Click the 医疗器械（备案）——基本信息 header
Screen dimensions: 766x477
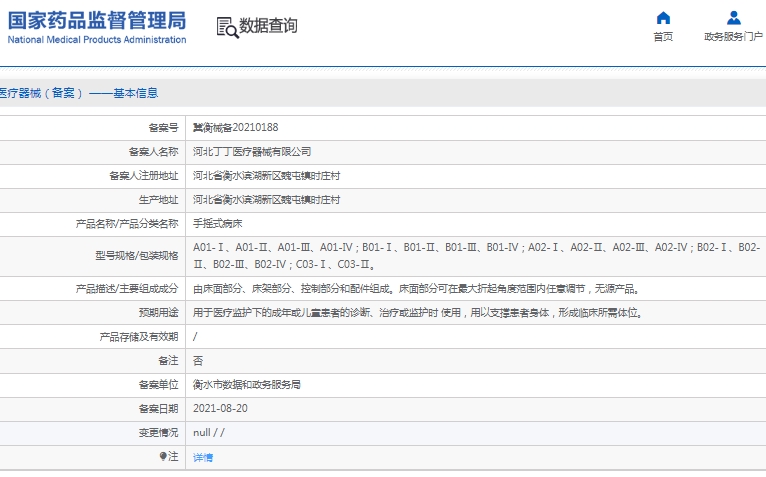point(79,93)
